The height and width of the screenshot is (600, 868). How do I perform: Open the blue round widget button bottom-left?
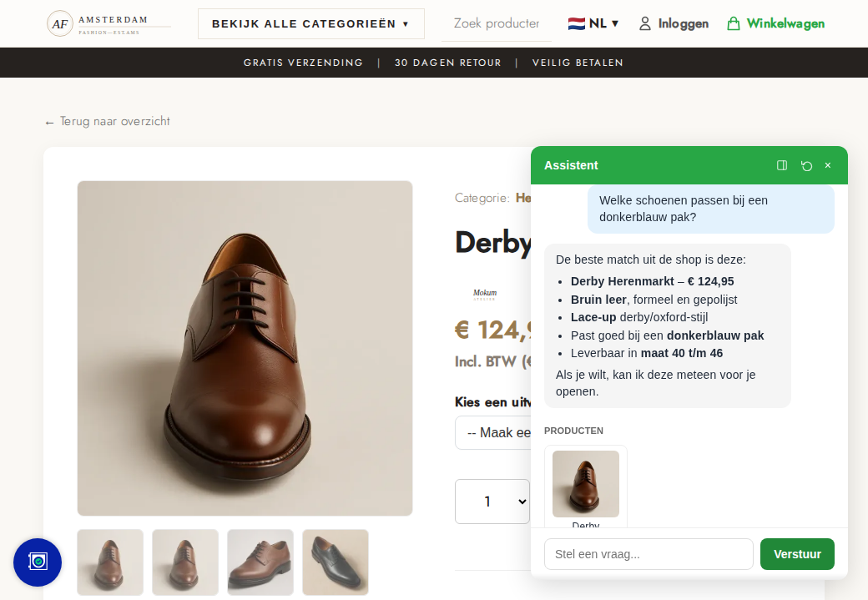(38, 562)
